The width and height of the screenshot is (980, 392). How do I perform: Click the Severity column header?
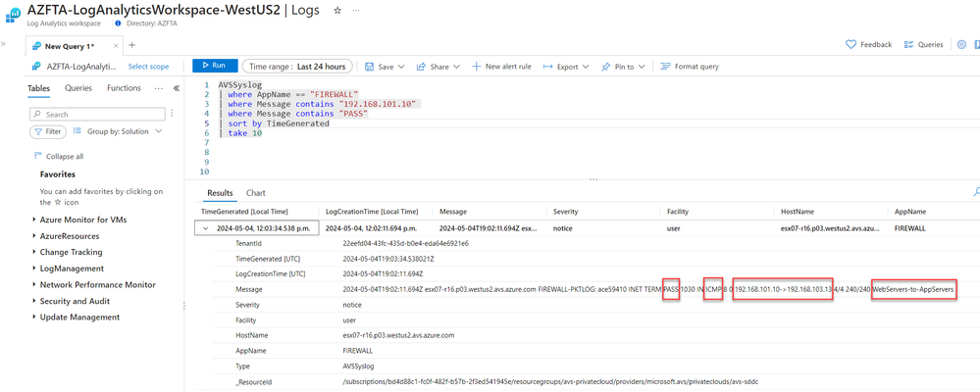[x=566, y=213]
